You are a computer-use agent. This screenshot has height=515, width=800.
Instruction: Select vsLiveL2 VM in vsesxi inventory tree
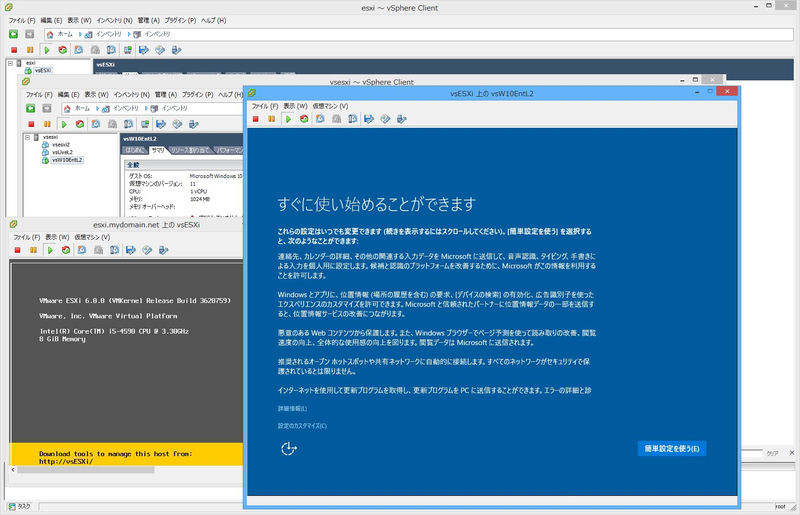coord(62,153)
